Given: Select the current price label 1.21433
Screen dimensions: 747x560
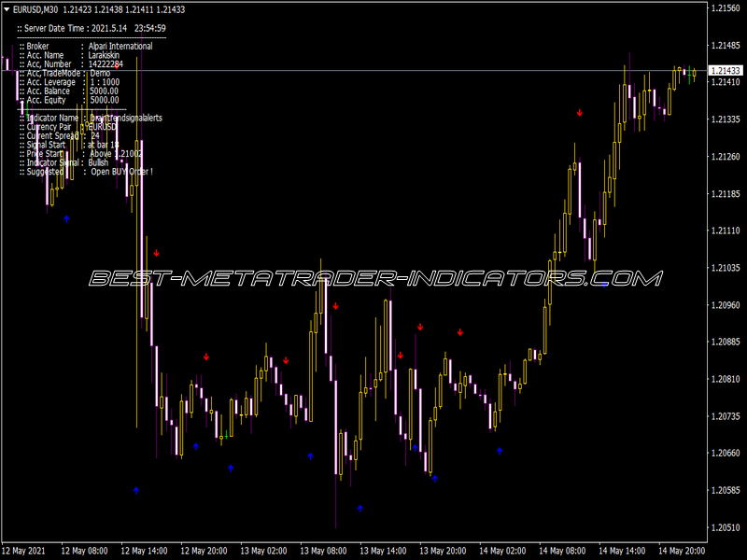Looking at the screenshot, I should (x=726, y=71).
